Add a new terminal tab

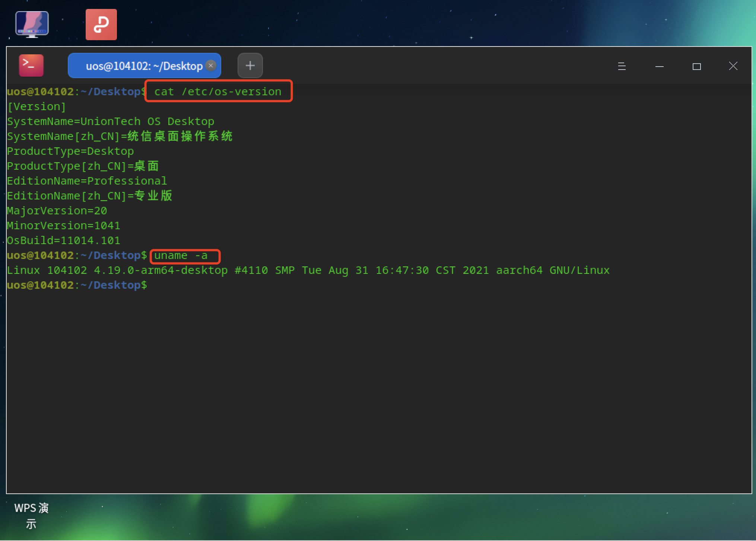pyautogui.click(x=250, y=65)
